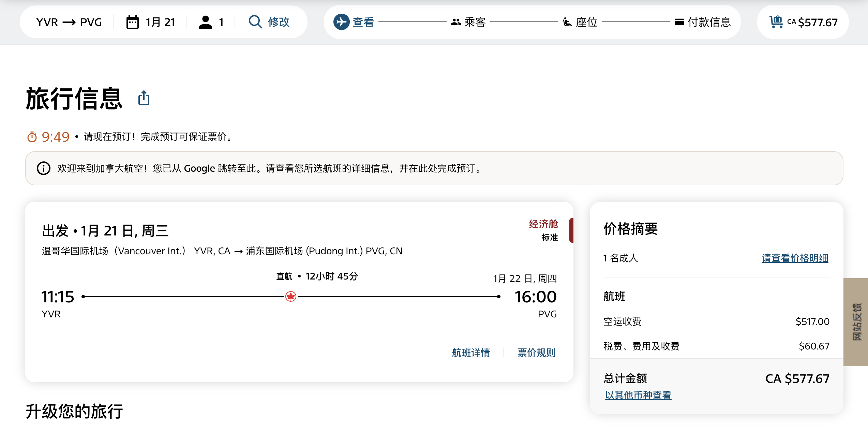868x430 pixels.
Task: Open the 网站反馈 side tab
Action: [x=856, y=322]
